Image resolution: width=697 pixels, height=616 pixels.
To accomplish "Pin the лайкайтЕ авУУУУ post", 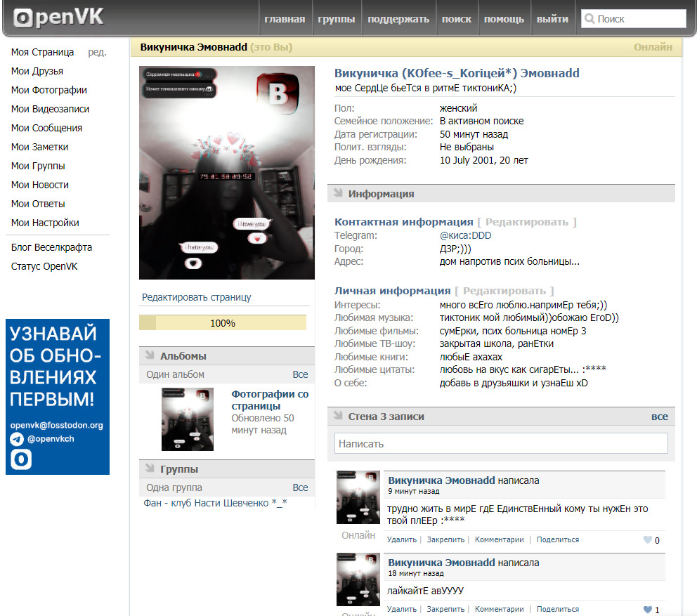I will 445,610.
